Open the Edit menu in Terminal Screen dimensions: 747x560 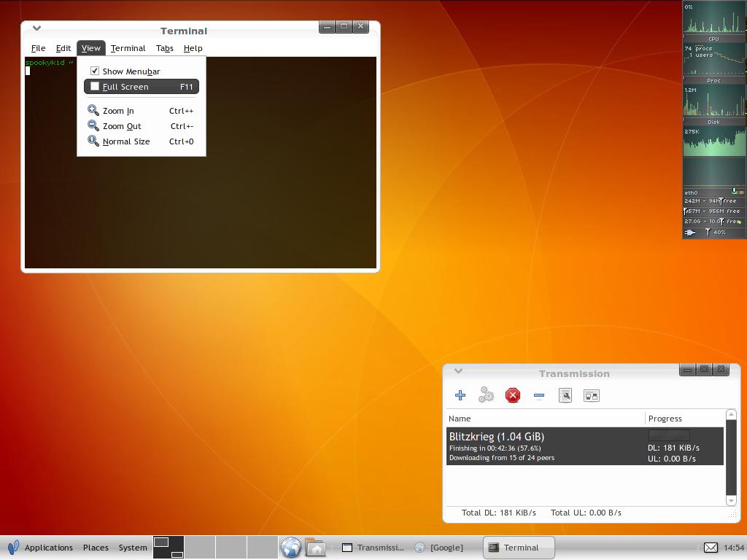point(63,48)
